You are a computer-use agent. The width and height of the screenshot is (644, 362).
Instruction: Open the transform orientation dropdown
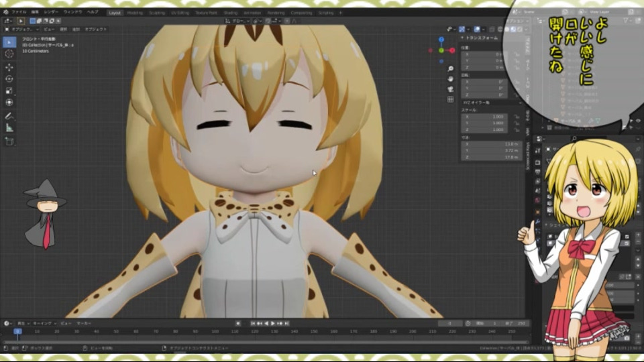click(237, 21)
